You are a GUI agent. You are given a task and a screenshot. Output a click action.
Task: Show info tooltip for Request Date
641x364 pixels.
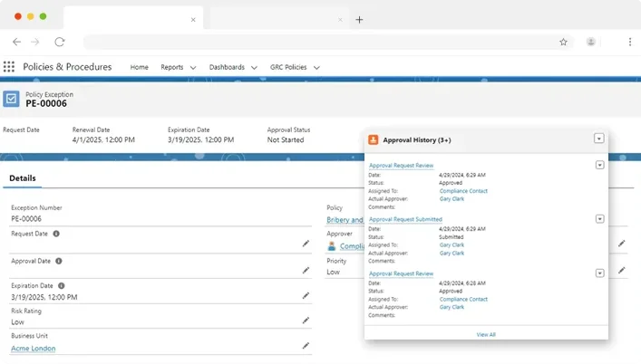(56, 234)
